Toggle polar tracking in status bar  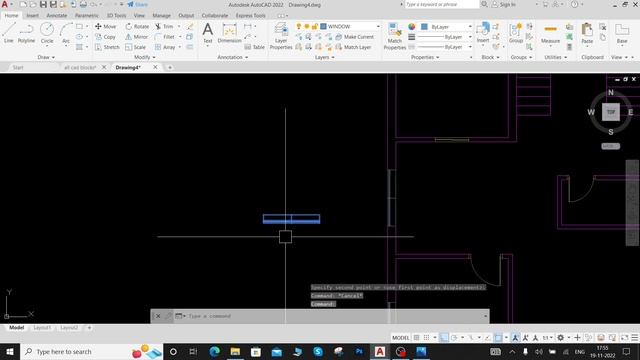454,338
